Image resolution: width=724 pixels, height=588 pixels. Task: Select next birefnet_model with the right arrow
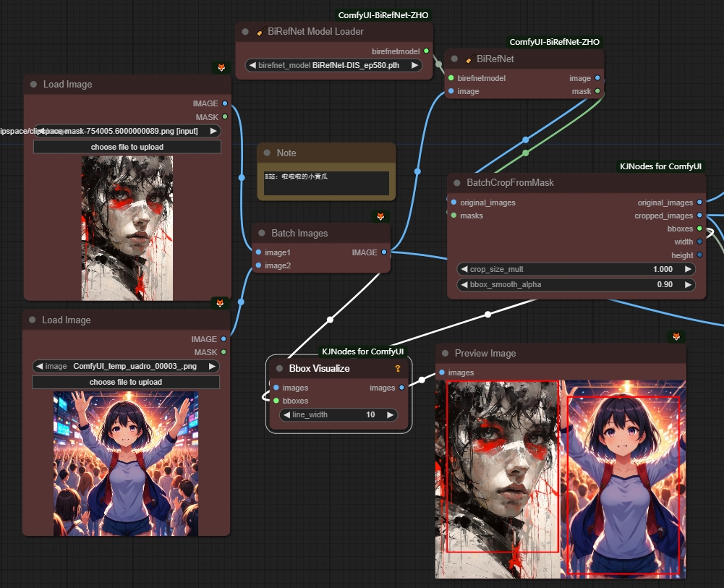pos(414,65)
